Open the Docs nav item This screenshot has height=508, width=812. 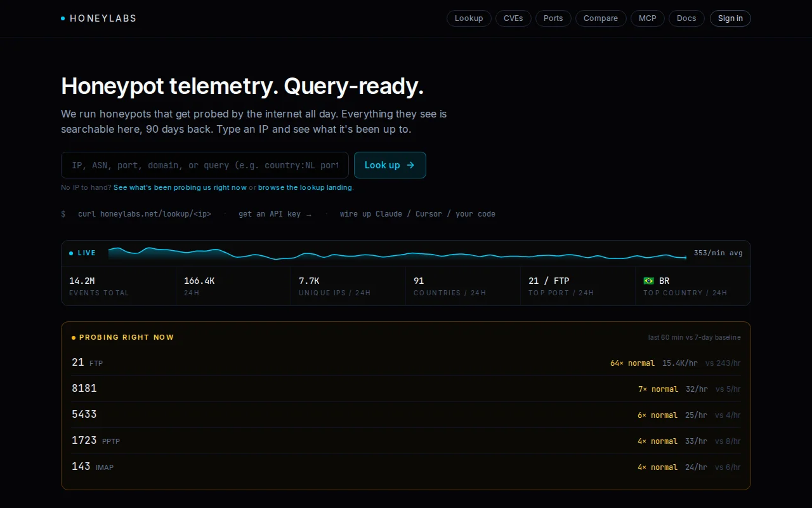(x=686, y=18)
